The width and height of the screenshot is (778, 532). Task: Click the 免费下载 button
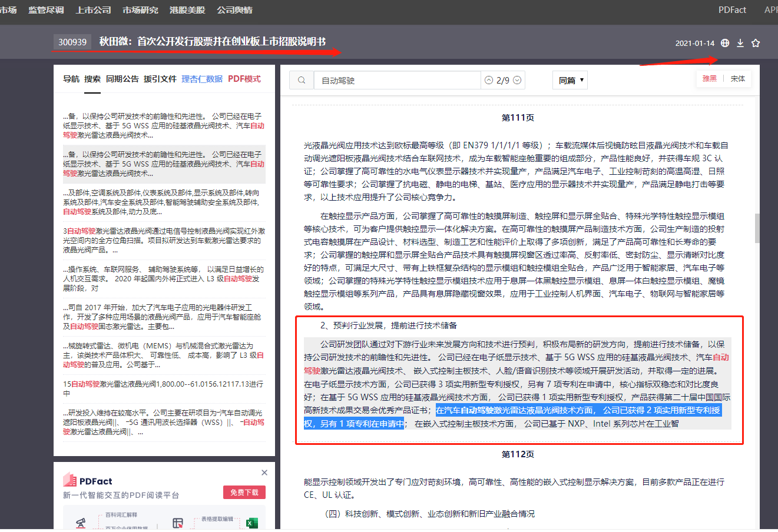[x=244, y=492]
